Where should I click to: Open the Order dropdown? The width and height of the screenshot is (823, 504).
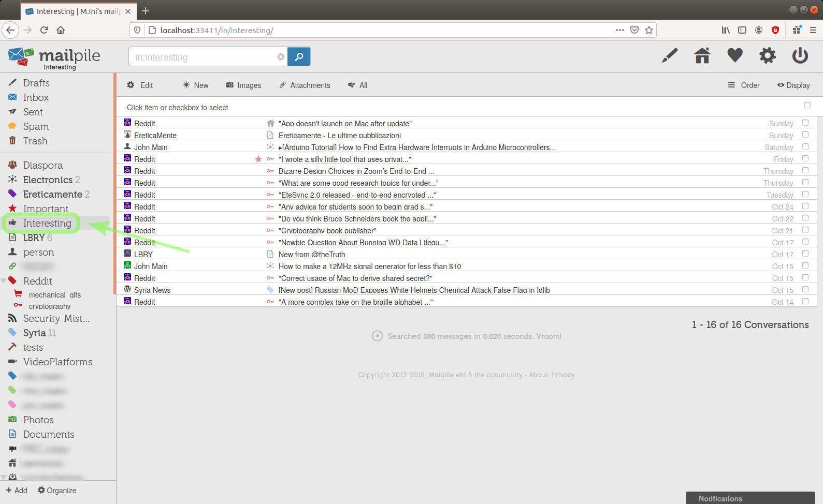point(743,85)
